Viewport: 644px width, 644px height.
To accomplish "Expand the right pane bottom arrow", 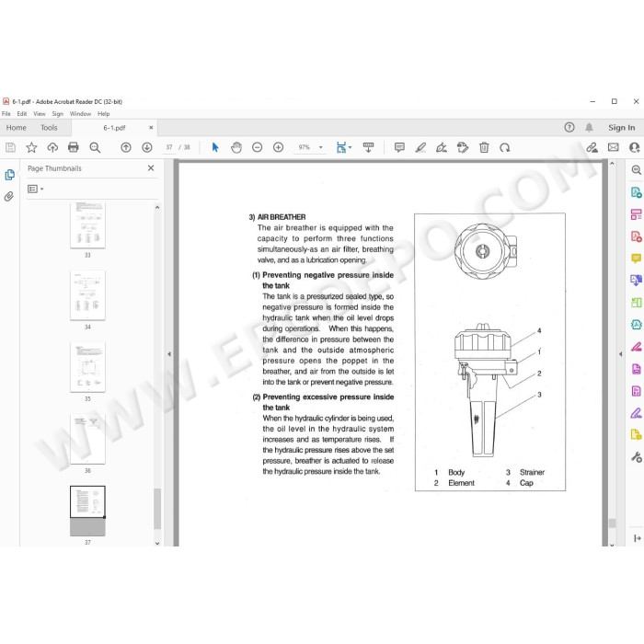I will point(637,538).
